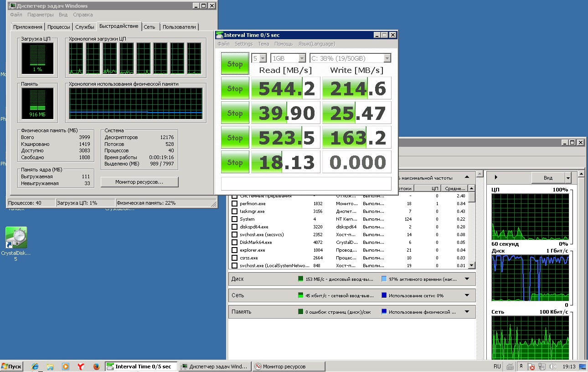
Task: Open the test count dropdown showing 5
Action: click(259, 58)
